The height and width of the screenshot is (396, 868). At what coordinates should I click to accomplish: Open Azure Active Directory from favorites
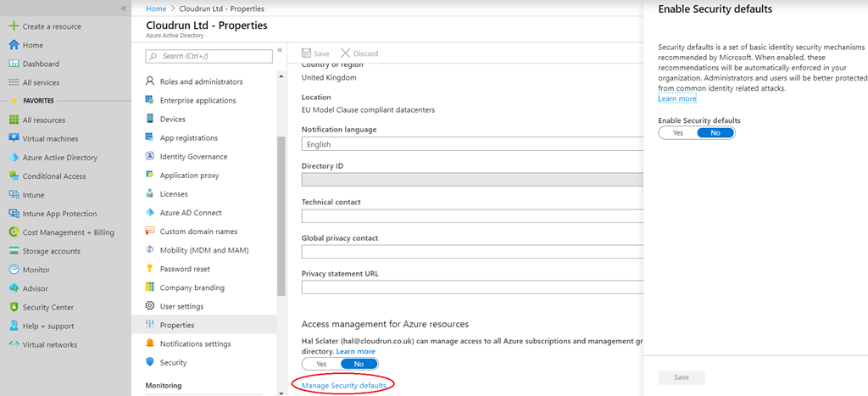(x=59, y=158)
